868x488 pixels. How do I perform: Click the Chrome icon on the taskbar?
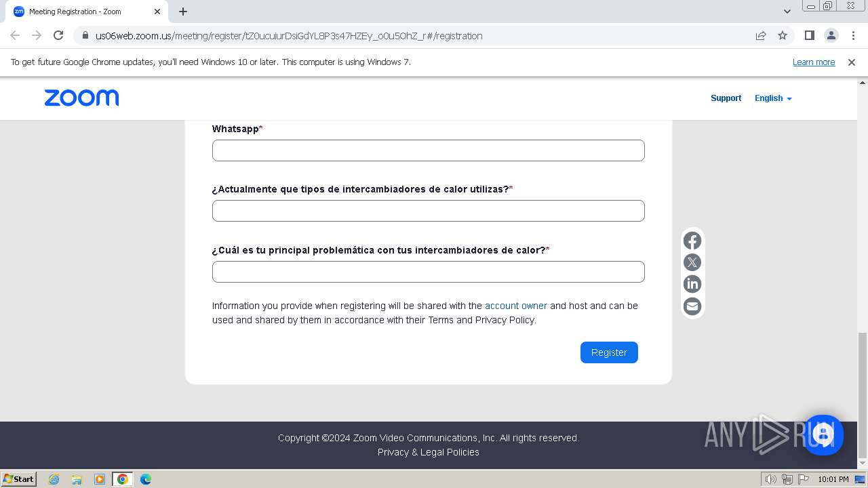[123, 479]
